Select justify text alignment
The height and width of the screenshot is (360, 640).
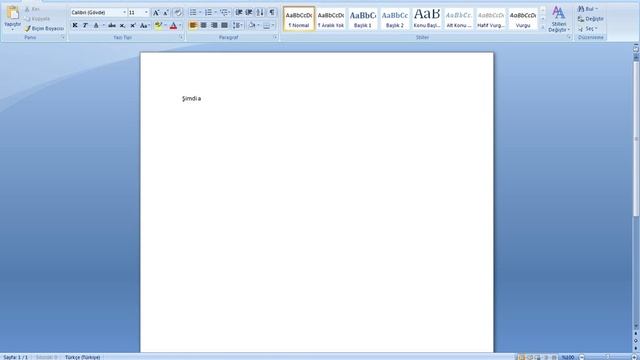224,25
